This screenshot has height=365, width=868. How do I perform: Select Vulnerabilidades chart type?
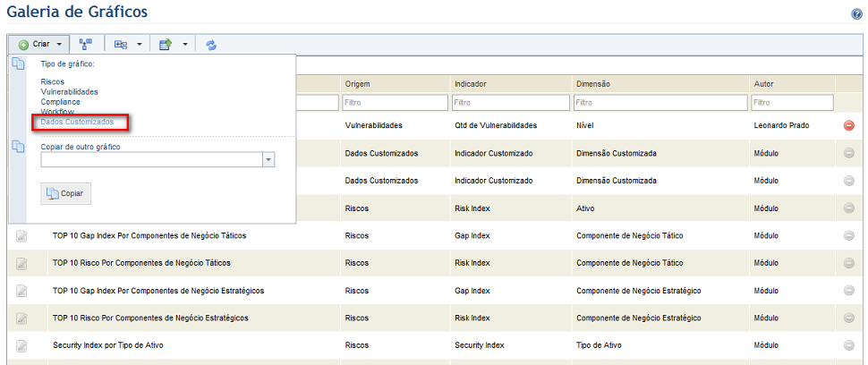pos(69,92)
